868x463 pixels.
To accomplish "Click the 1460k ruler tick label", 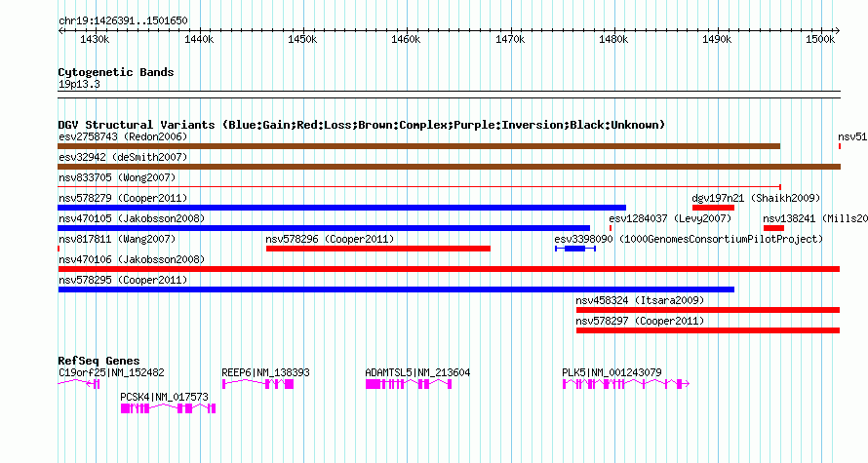I will 406,39.
